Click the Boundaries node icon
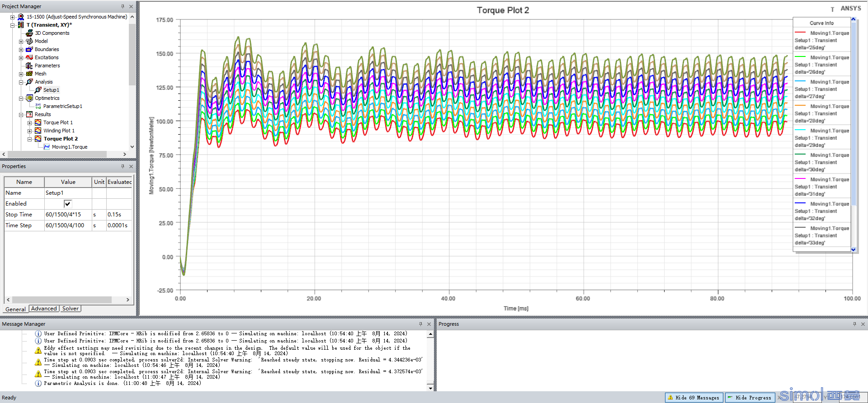The image size is (868, 403). point(29,49)
